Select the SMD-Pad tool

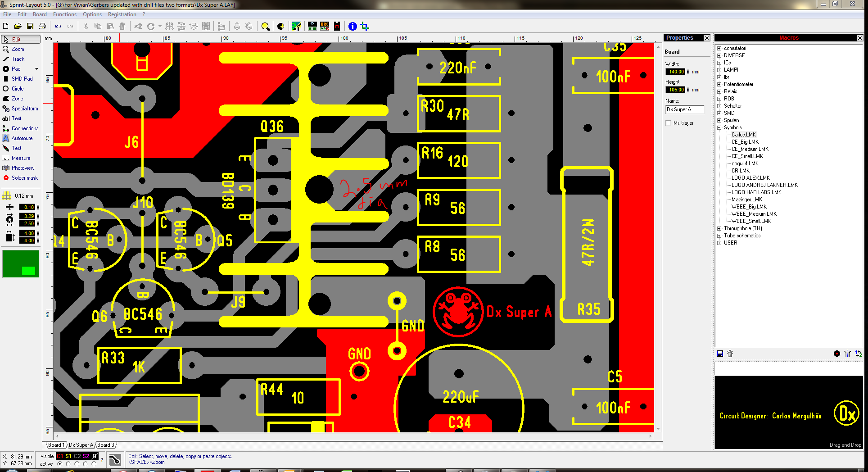click(x=21, y=79)
